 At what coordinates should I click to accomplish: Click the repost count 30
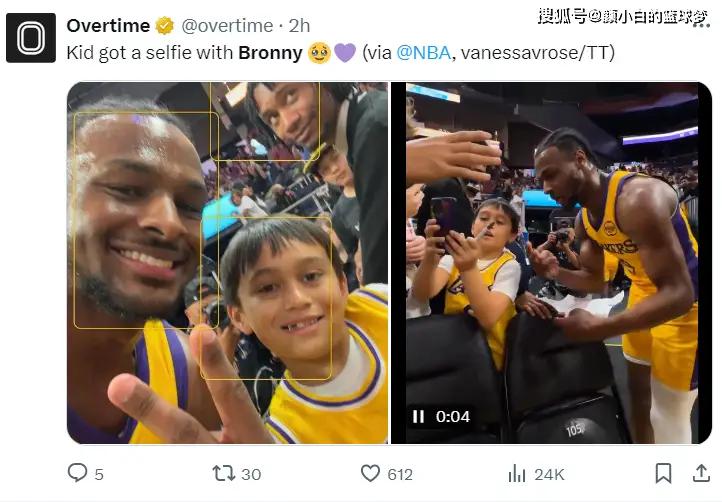(x=251, y=474)
